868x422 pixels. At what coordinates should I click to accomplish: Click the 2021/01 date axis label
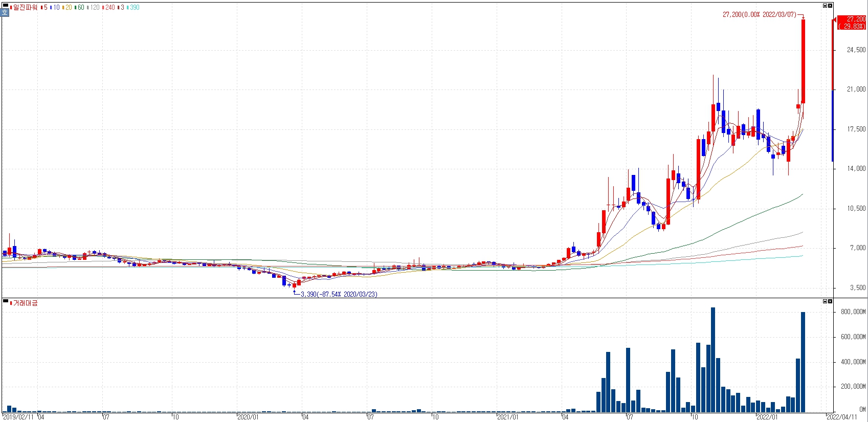[508, 417]
